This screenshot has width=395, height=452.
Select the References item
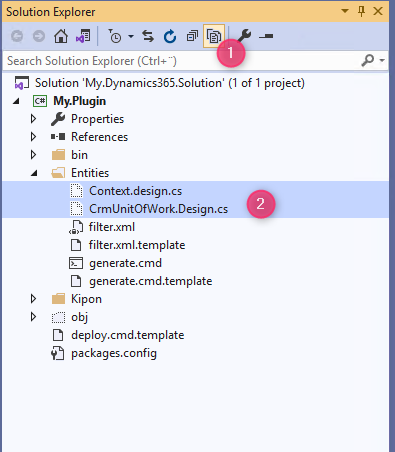[99, 137]
